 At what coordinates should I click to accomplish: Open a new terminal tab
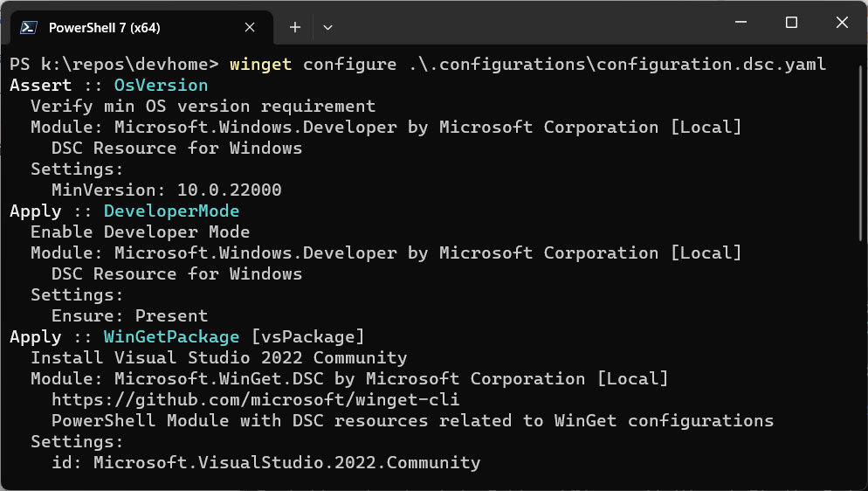pyautogui.click(x=295, y=27)
